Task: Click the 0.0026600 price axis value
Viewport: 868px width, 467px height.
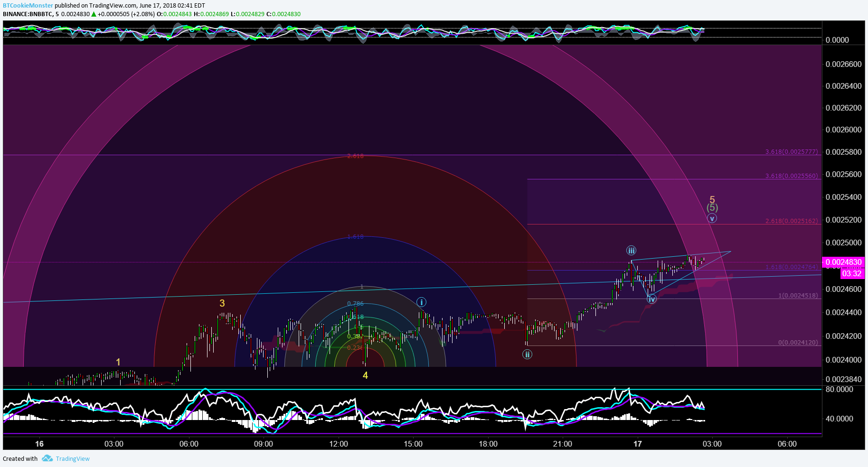Action: (x=843, y=64)
